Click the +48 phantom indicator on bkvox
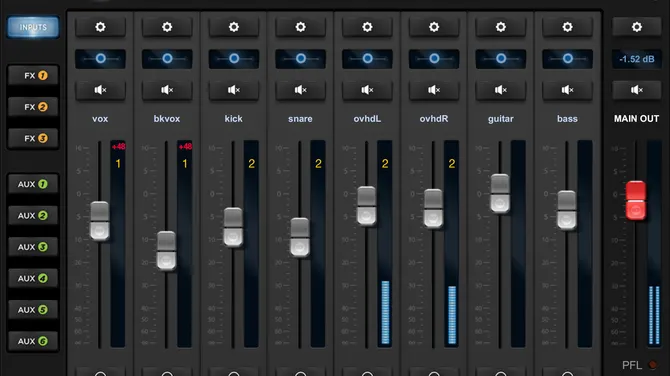This screenshot has height=376, width=670. pyautogui.click(x=185, y=147)
